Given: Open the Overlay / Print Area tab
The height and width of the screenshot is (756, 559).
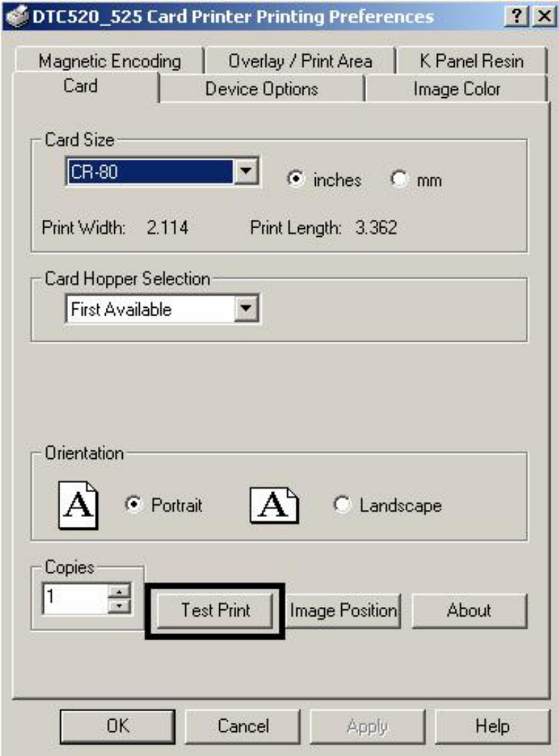Looking at the screenshot, I should tap(299, 61).
